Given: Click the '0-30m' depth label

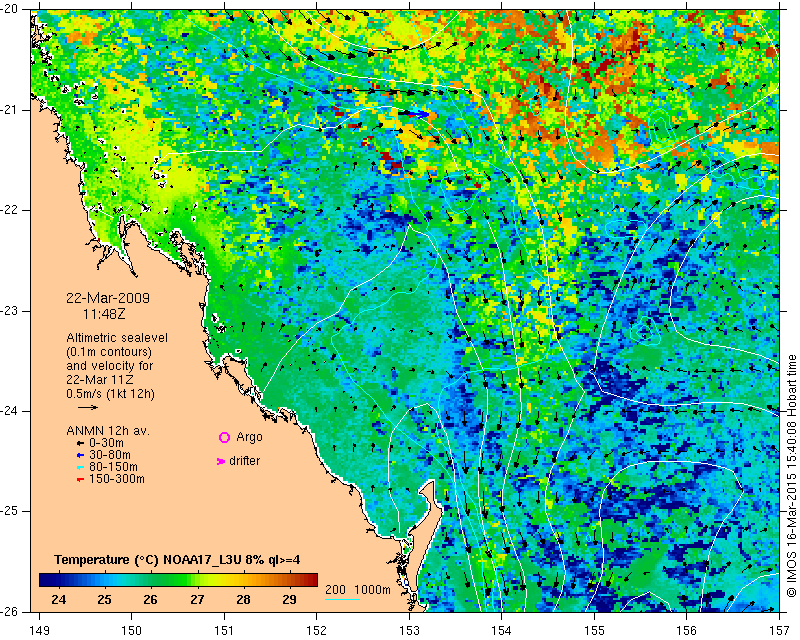Looking at the screenshot, I should click(x=106, y=443).
